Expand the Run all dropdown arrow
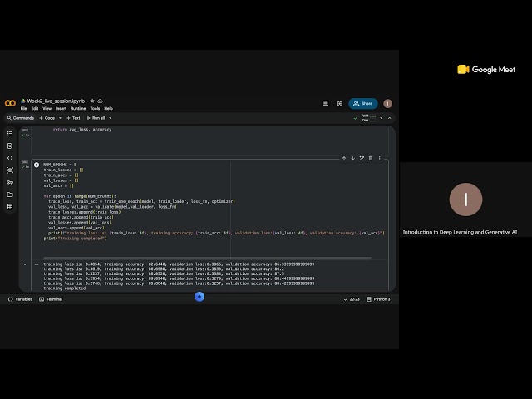The image size is (532, 399). tap(110, 118)
